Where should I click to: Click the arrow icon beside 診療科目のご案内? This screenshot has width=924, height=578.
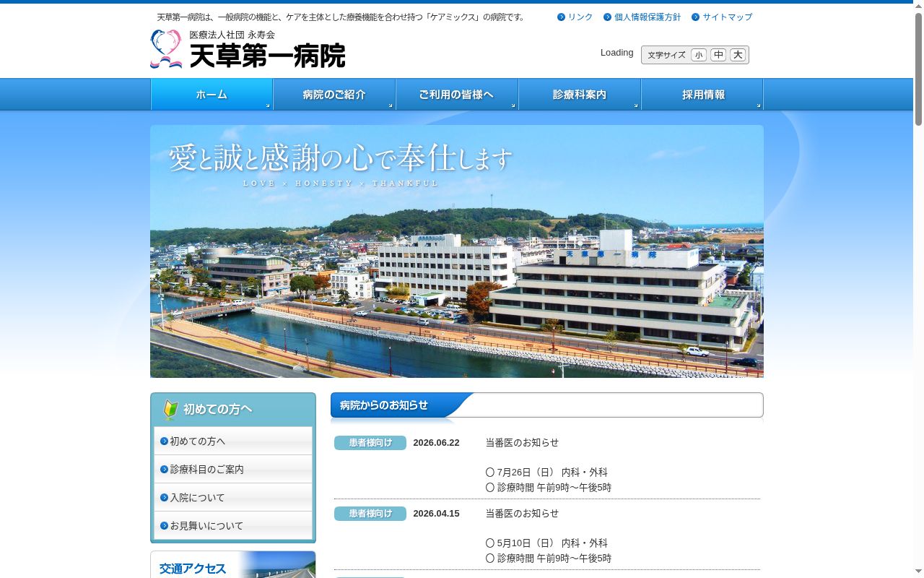164,470
